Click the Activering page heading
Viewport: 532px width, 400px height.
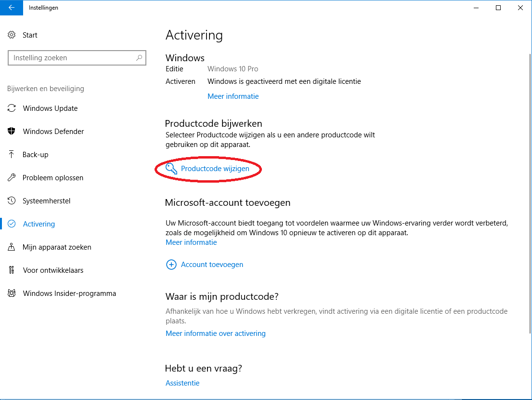tap(194, 35)
